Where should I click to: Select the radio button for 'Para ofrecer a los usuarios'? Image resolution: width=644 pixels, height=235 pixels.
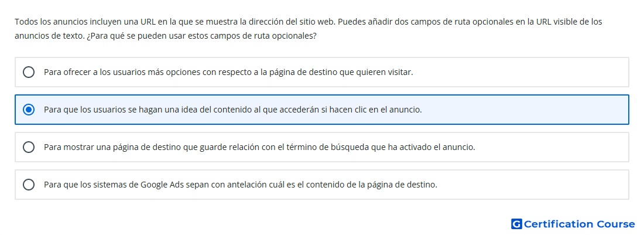point(29,72)
